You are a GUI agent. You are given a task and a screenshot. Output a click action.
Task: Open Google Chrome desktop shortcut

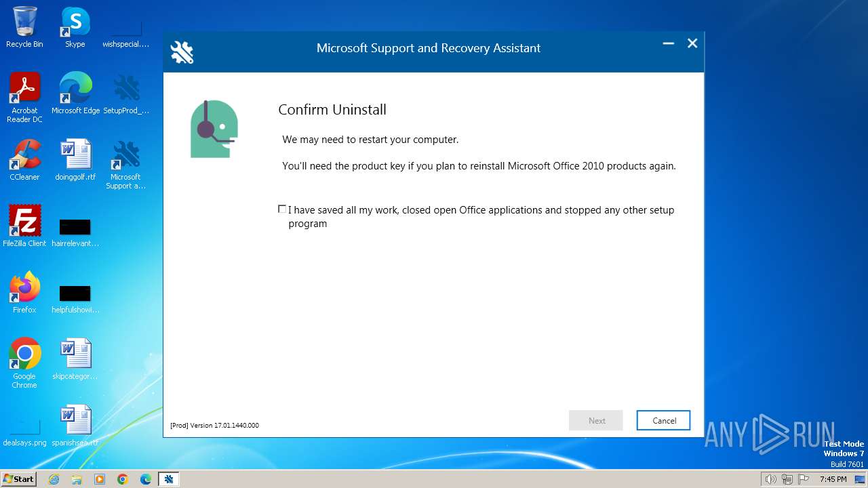click(x=24, y=363)
